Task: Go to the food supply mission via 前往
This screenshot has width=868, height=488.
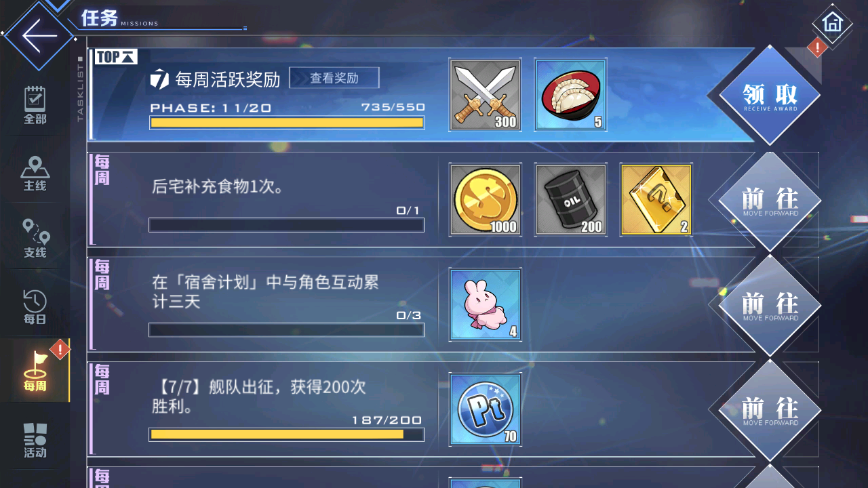Action: [769, 201]
